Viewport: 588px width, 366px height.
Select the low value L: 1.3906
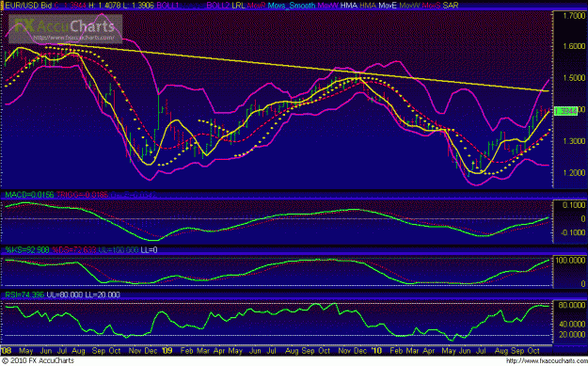point(138,6)
